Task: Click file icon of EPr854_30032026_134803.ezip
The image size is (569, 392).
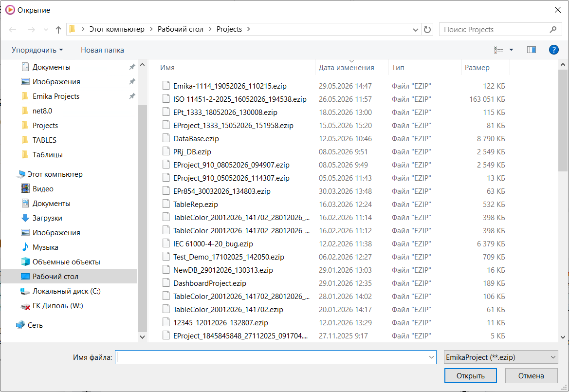Action: (x=166, y=191)
